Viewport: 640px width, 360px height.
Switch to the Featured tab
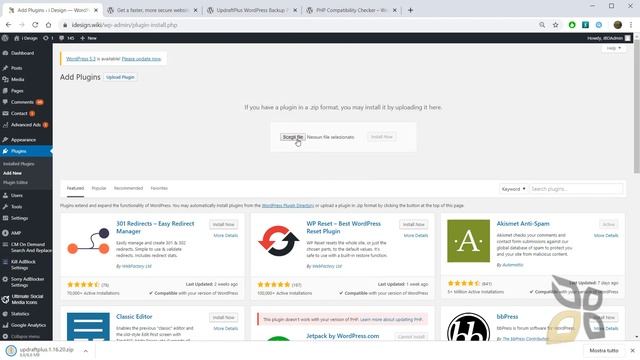point(76,188)
